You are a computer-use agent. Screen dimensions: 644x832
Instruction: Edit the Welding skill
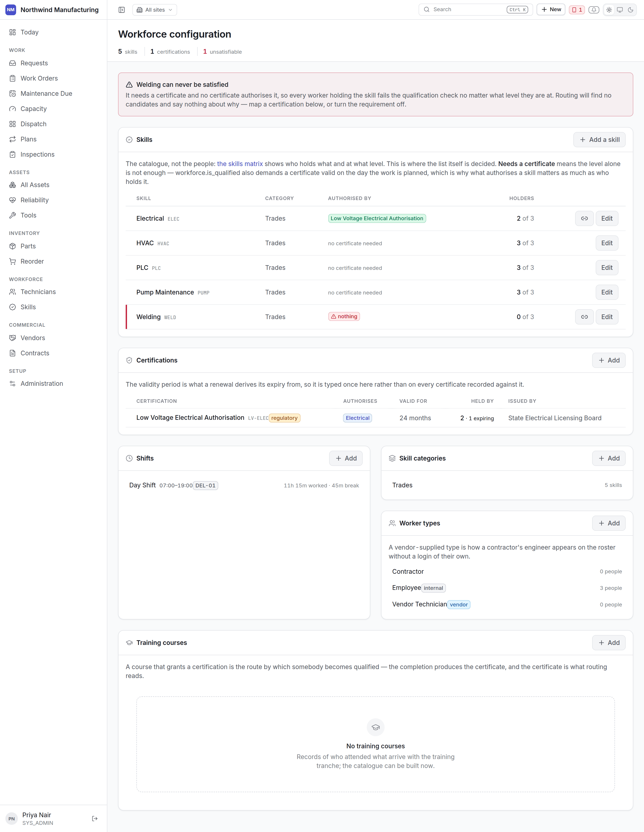pyautogui.click(x=607, y=317)
